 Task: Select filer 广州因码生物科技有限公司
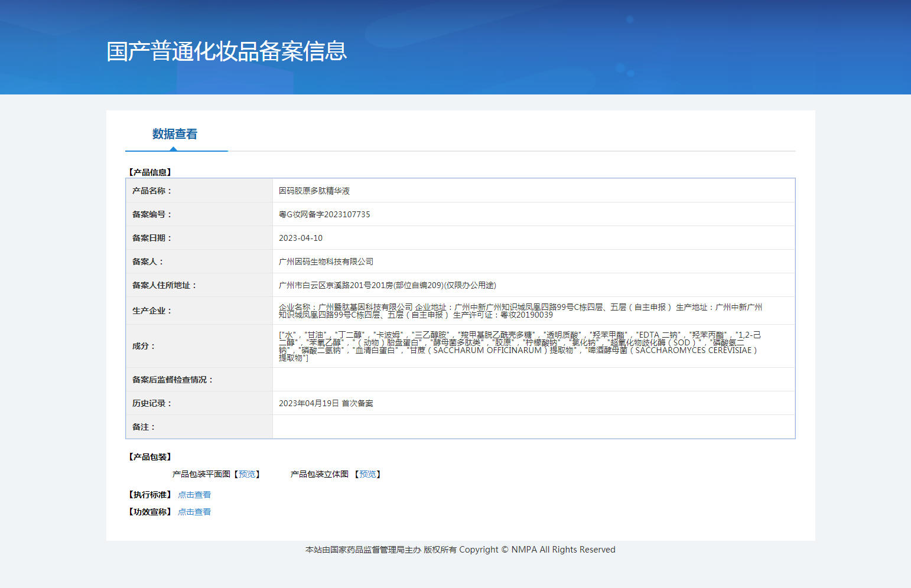[326, 262]
